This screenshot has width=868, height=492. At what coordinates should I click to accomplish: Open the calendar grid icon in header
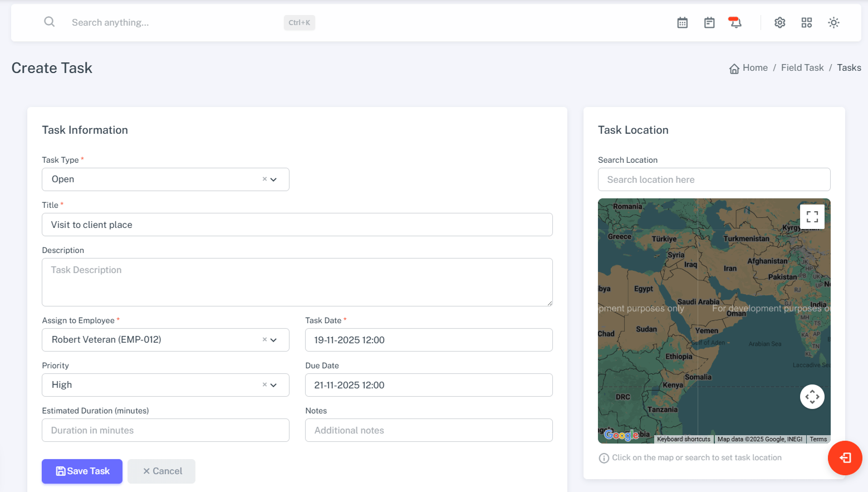pos(682,23)
